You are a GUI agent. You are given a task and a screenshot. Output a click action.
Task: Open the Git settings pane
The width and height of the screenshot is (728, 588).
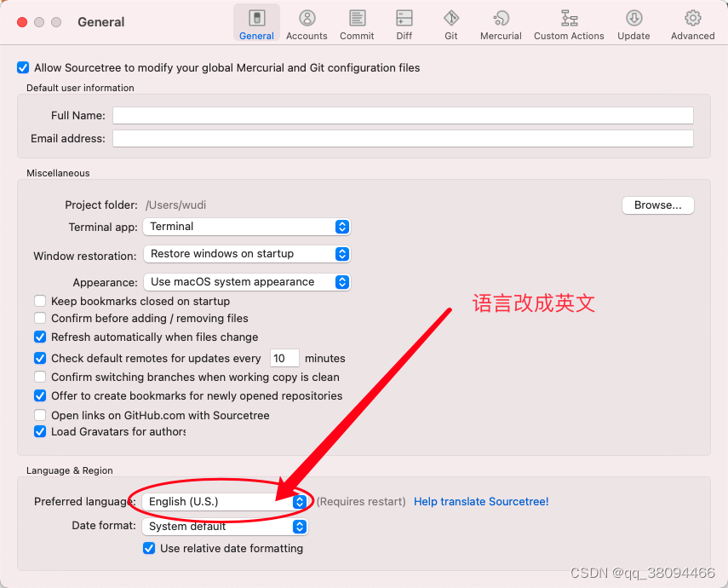pos(451,23)
